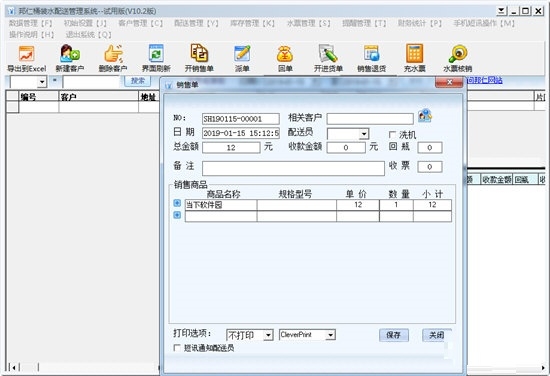This screenshot has width=550, height=376.
Task: Open the 操作说明 [H] menu
Action: pyautogui.click(x=32, y=35)
